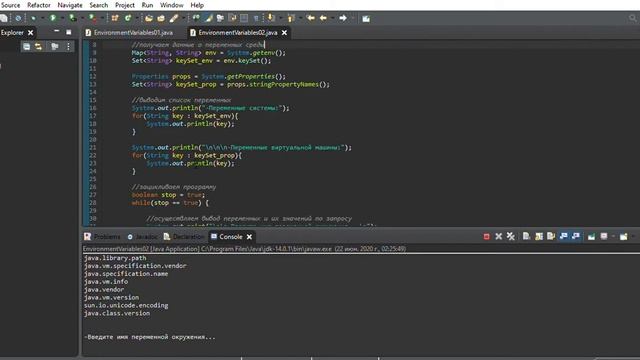Screen dimensions: 640x360
Task: Switch to EnvironmentVariables01.java editor tab
Action: (x=129, y=33)
